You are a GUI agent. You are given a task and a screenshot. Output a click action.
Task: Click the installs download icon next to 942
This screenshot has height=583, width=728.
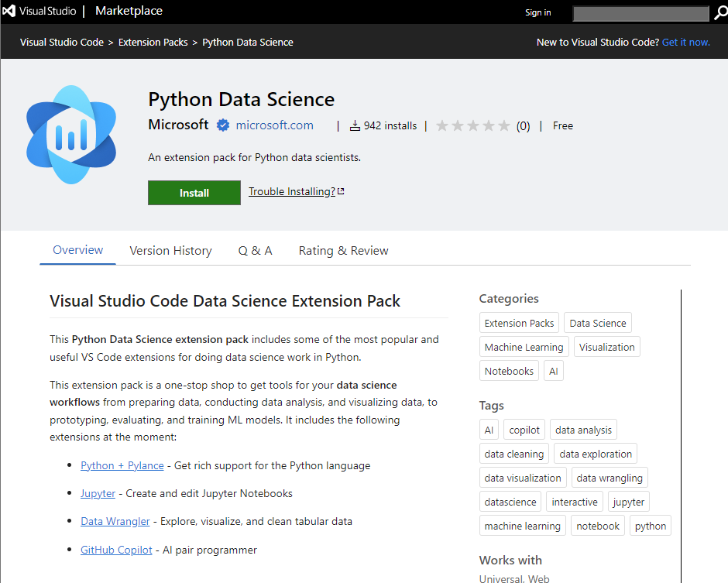click(354, 125)
